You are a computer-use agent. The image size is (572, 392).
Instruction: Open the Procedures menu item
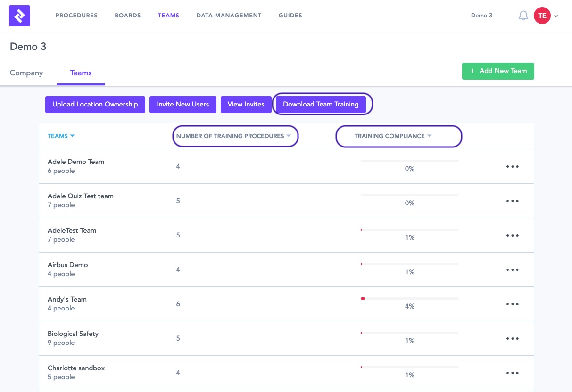tap(76, 16)
